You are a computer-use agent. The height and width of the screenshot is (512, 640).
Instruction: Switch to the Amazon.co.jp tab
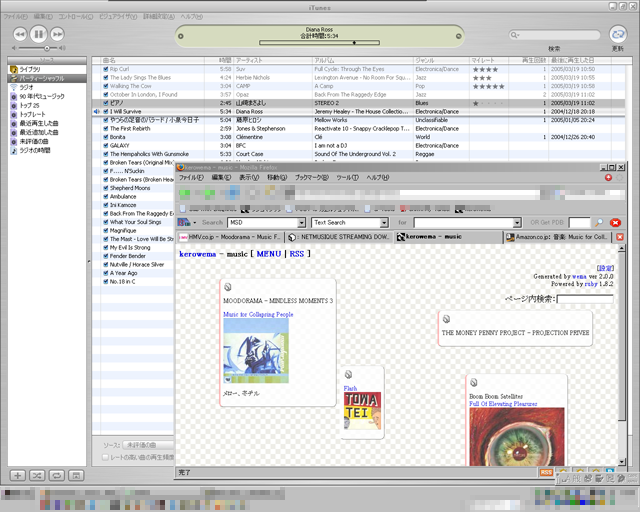558,237
